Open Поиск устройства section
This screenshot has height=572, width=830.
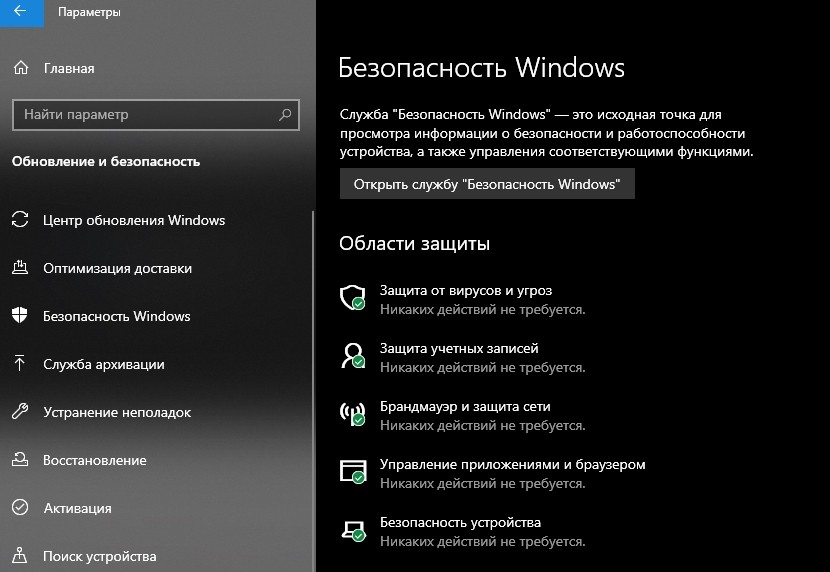pos(100,557)
